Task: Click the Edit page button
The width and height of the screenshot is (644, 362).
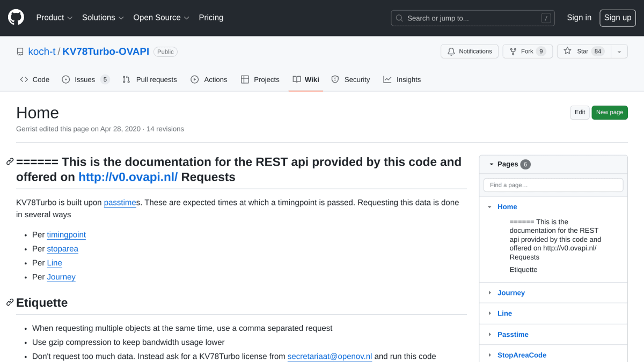Action: (x=580, y=113)
